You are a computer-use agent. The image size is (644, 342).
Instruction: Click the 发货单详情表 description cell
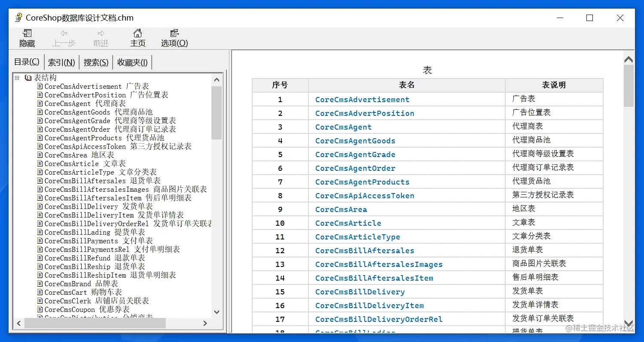tap(554, 305)
